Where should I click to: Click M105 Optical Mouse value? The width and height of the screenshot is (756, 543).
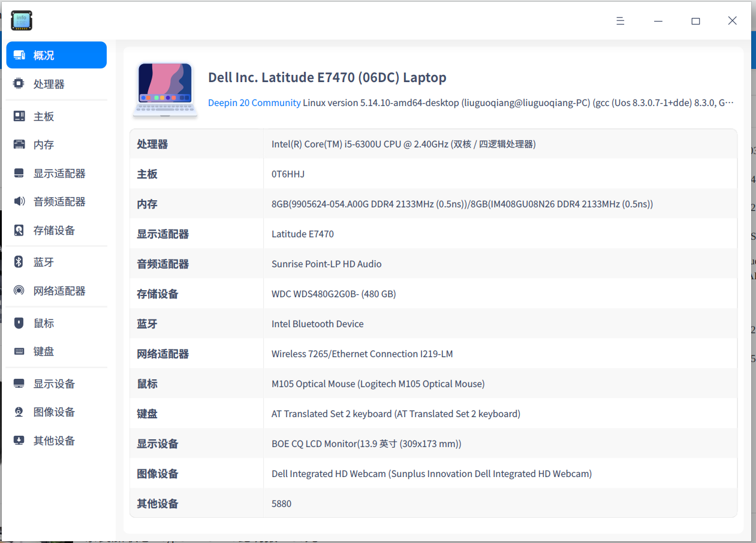pos(378,384)
